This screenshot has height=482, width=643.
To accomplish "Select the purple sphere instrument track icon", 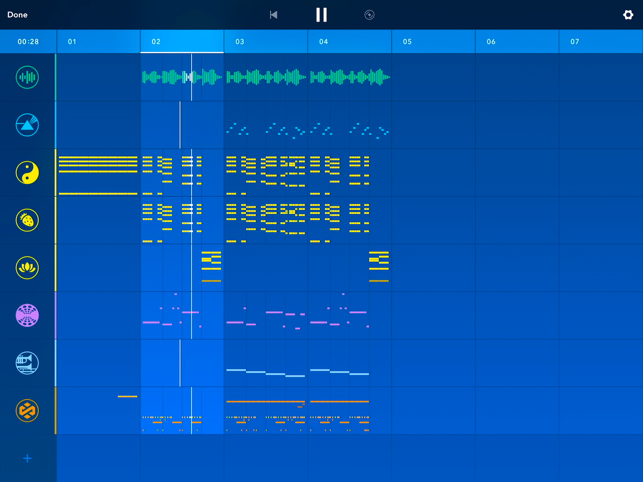I will coord(27,315).
